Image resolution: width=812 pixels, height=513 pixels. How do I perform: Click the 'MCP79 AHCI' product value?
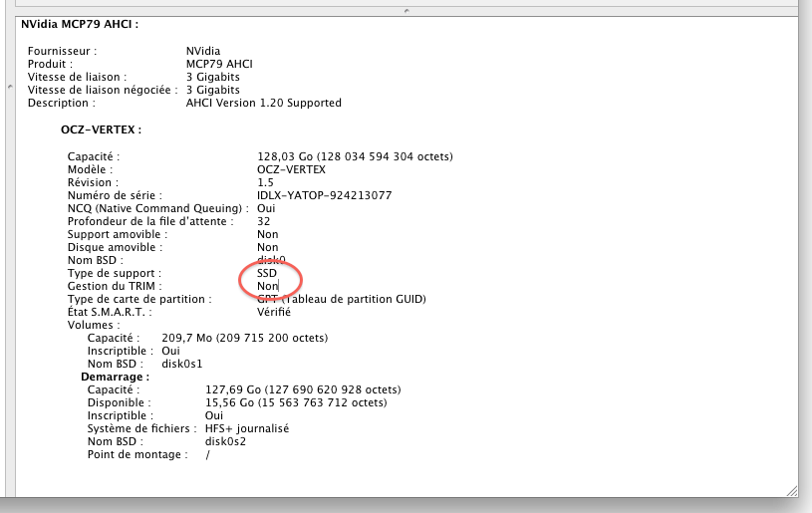click(219, 64)
